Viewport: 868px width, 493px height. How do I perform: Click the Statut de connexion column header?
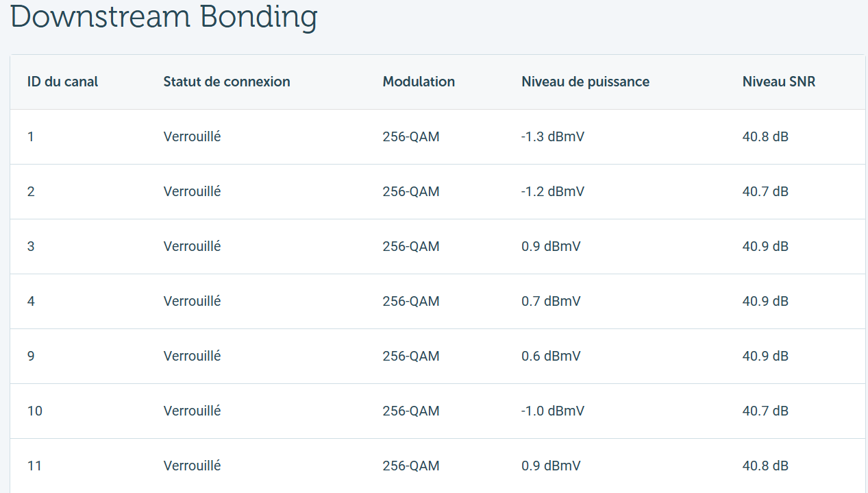[x=227, y=82]
